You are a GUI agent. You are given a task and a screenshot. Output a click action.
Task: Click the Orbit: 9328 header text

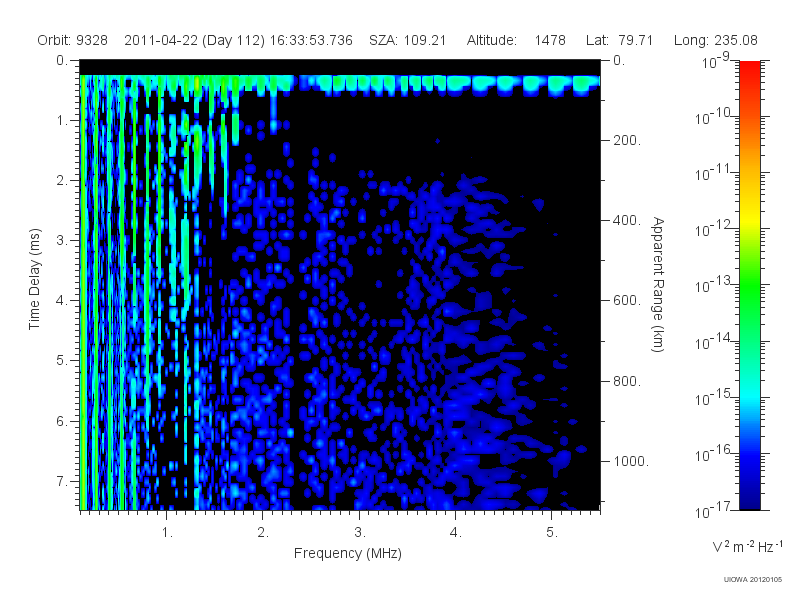[x=72, y=40]
